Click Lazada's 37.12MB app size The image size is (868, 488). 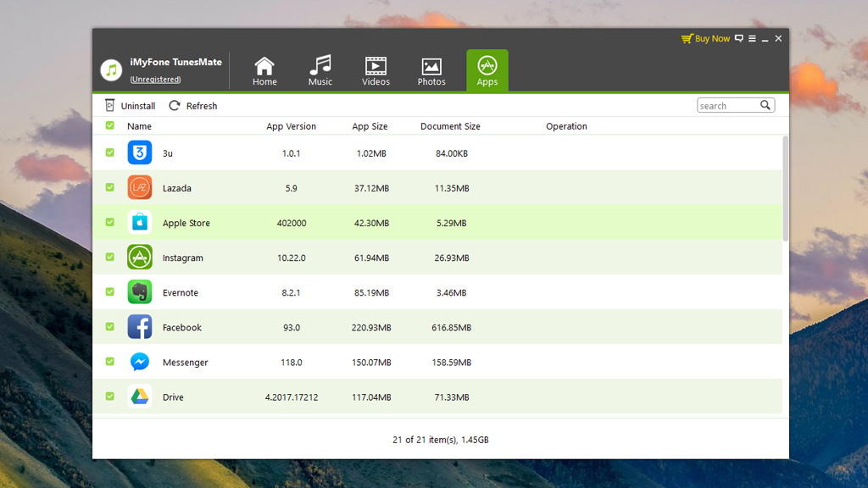(x=371, y=188)
